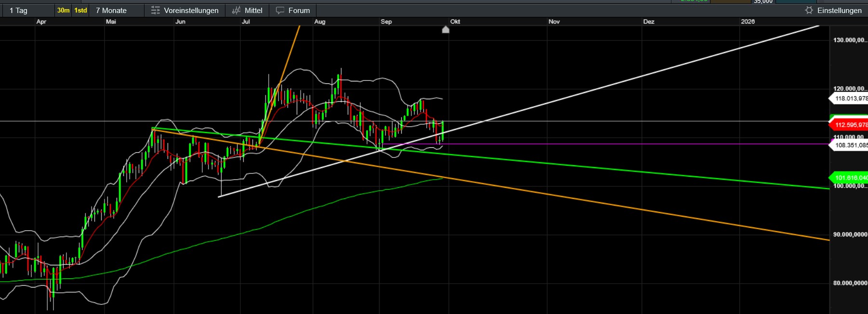Click the 'Jul' label on the time axis

tap(246, 22)
